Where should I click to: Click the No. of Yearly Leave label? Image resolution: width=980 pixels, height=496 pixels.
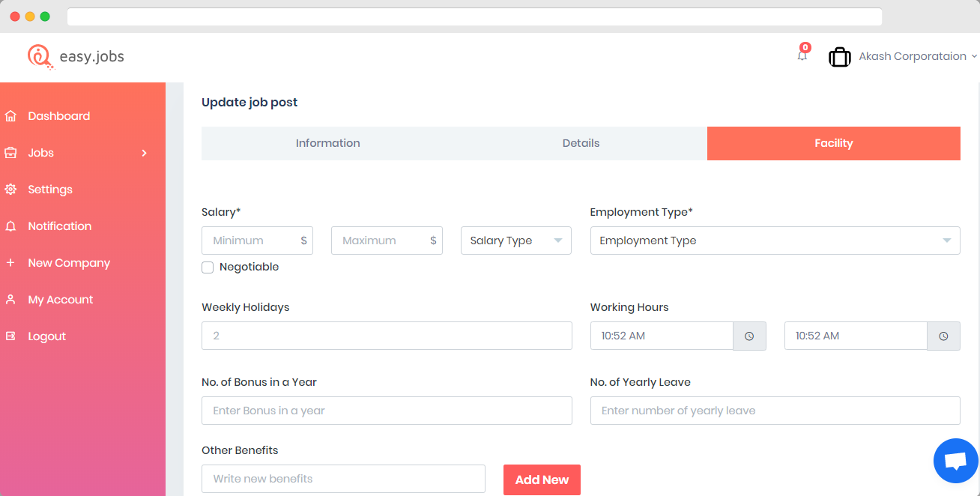(x=641, y=382)
